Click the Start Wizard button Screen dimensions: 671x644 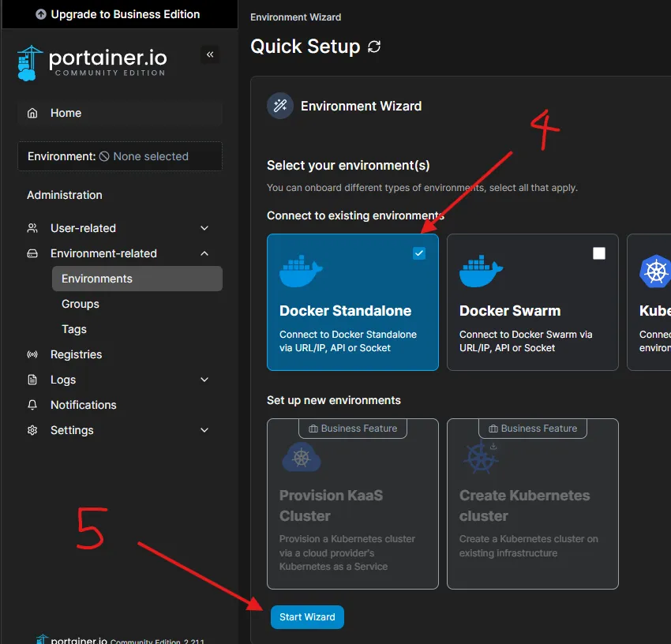click(x=307, y=617)
